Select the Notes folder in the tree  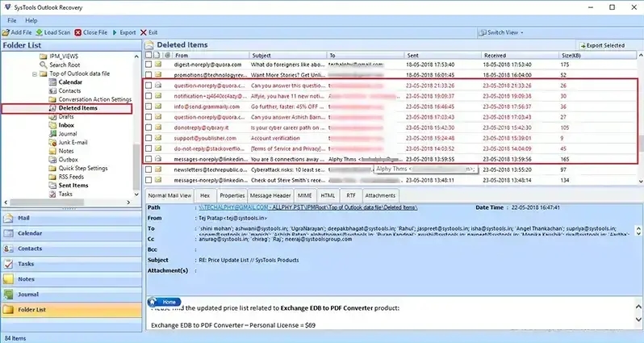pos(65,151)
